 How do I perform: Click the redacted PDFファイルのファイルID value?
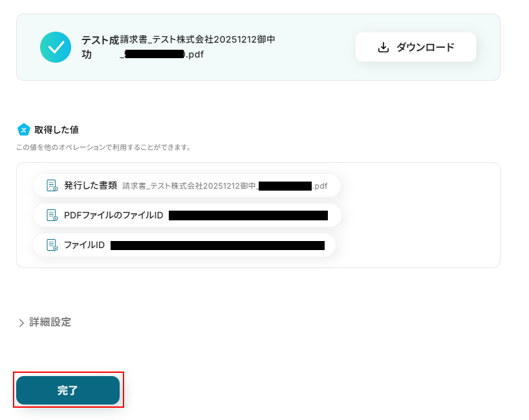point(248,215)
